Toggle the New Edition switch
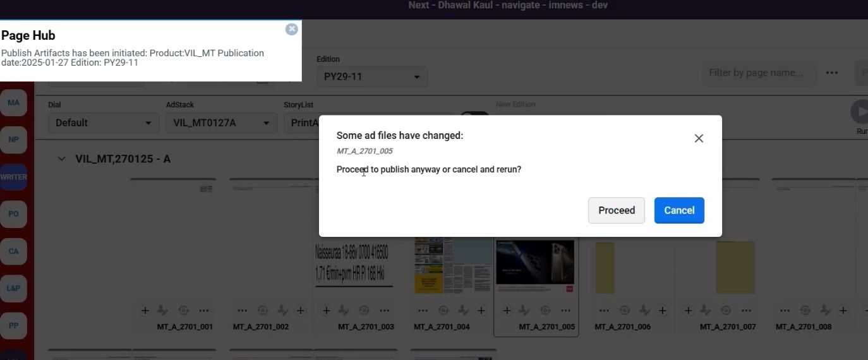Image resolution: width=868 pixels, height=360 pixels. (474, 116)
